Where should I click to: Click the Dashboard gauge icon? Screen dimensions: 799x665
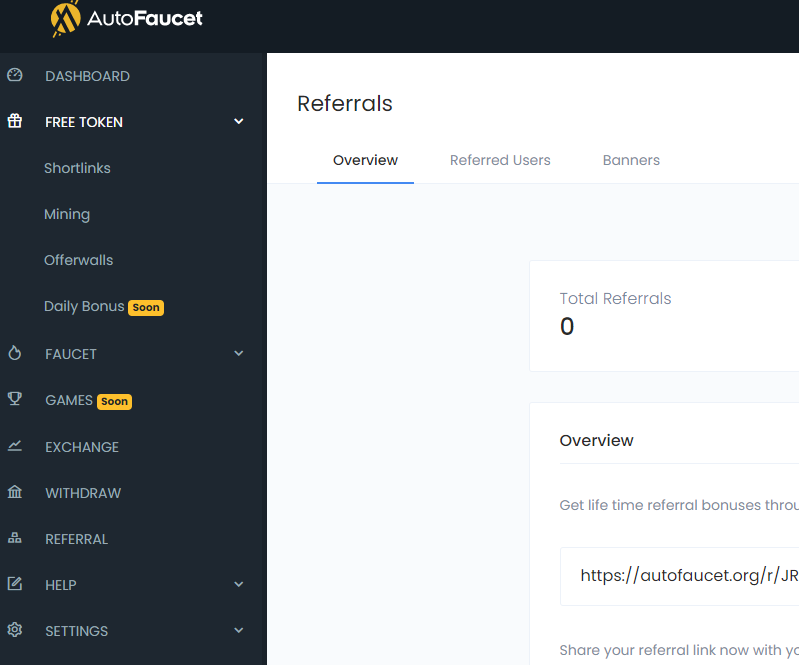pos(14,76)
